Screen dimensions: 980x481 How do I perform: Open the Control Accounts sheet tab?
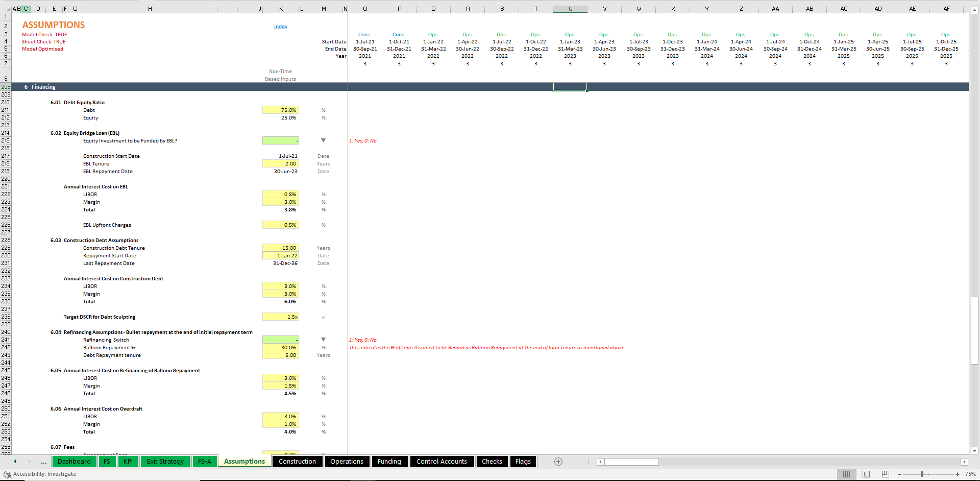(x=442, y=462)
